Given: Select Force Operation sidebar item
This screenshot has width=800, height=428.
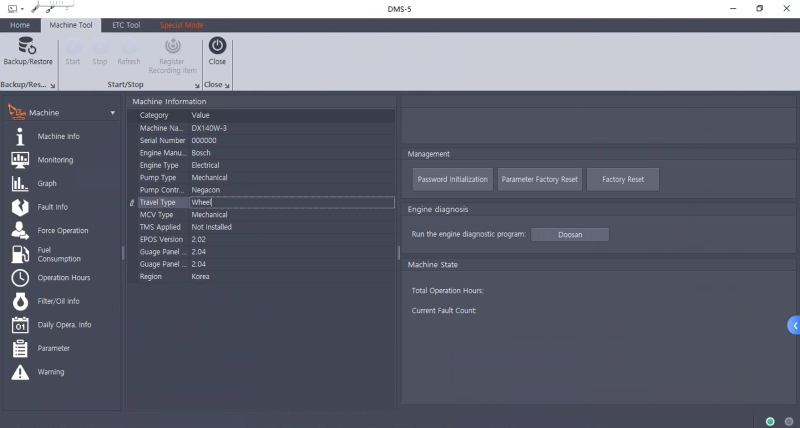Looking at the screenshot, I should pos(20,230).
